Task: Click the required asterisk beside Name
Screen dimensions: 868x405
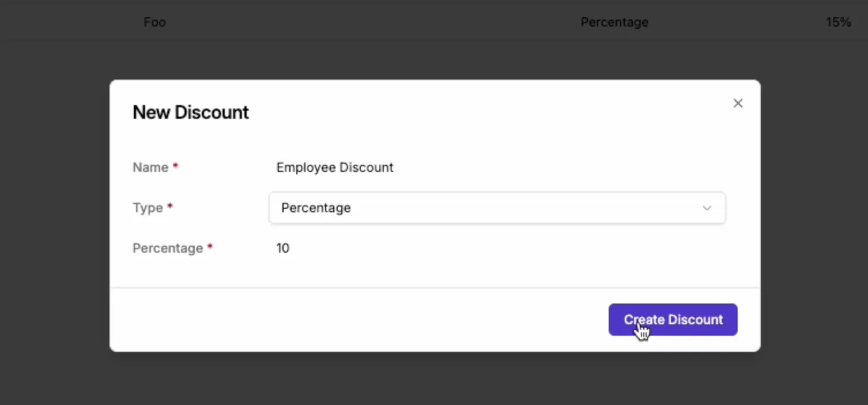Action: point(176,166)
